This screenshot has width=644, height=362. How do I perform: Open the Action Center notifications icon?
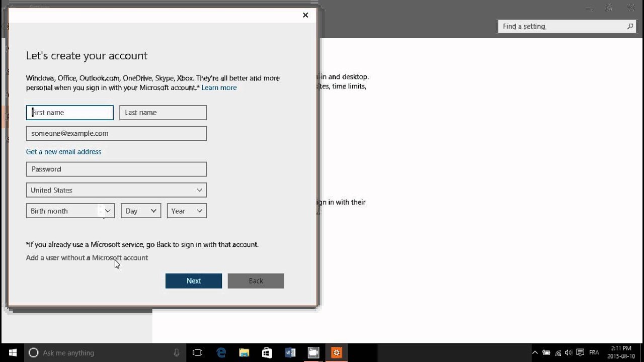coord(580,352)
